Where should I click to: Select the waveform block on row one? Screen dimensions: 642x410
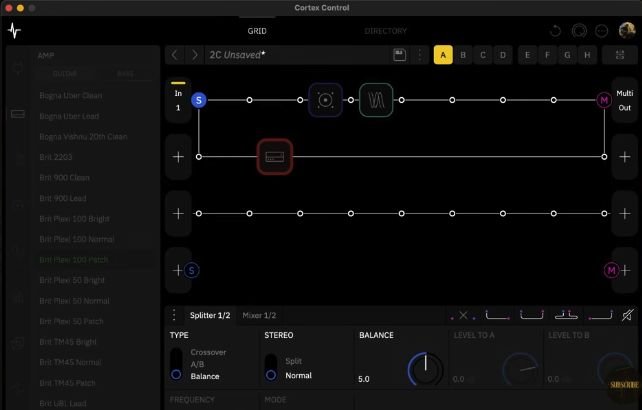376,100
